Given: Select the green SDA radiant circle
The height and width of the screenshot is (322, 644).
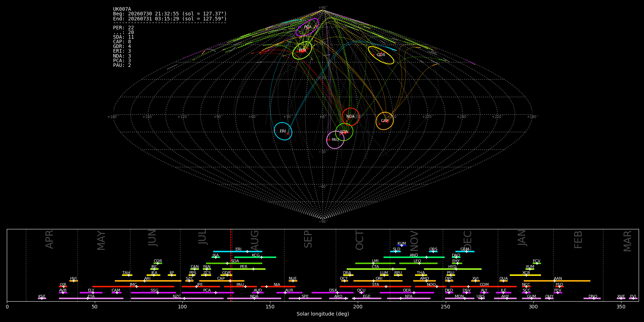Looking at the screenshot, I should point(344,132).
